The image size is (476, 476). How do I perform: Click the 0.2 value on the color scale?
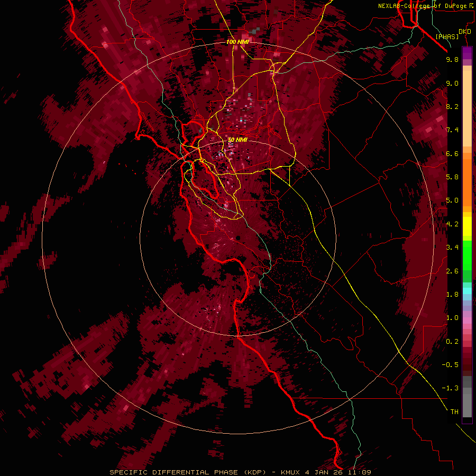pyautogui.click(x=452, y=342)
